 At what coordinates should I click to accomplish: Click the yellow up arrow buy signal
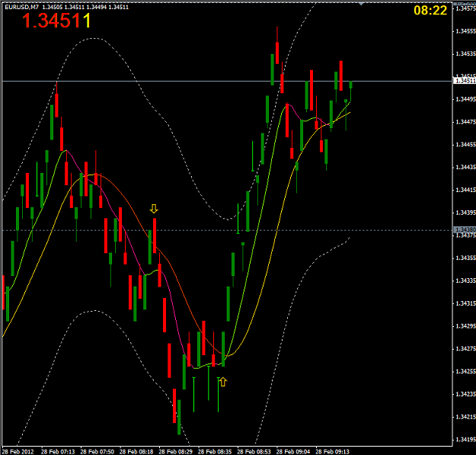tap(223, 382)
